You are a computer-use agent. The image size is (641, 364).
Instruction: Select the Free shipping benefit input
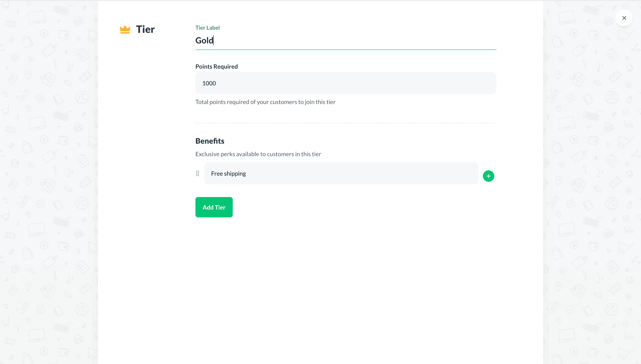click(341, 174)
